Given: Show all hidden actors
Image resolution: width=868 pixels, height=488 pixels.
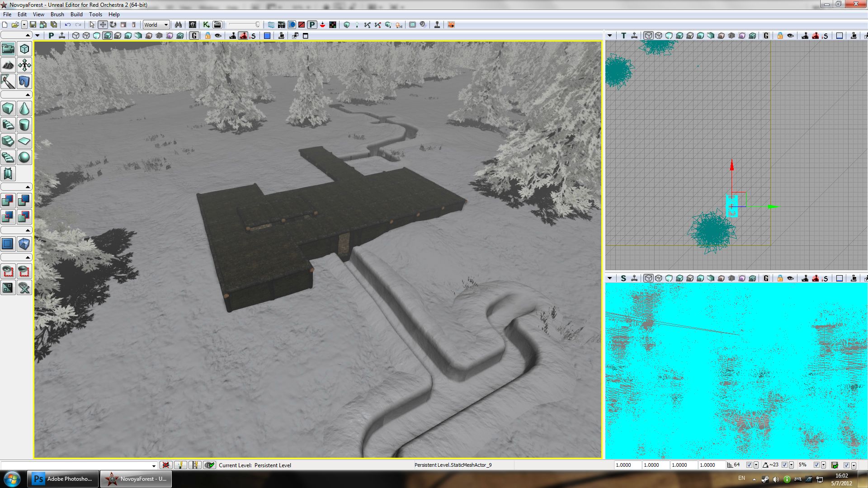Looking at the screenshot, I should tap(24, 287).
